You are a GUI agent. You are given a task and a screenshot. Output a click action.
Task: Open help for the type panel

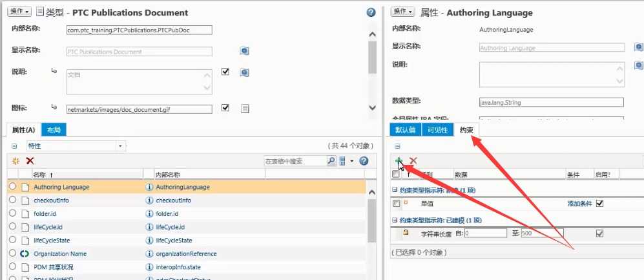point(371,12)
